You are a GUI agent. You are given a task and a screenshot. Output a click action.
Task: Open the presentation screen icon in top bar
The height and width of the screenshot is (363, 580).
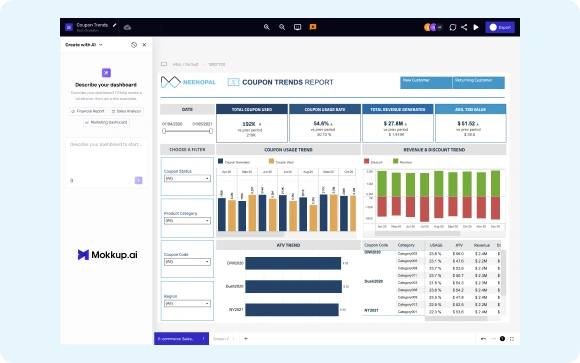(x=297, y=27)
